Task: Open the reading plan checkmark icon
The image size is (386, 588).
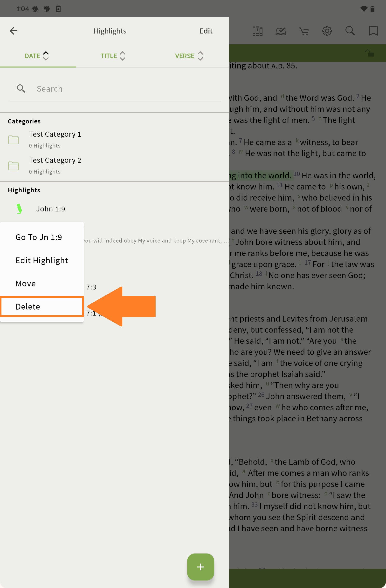Action: pyautogui.click(x=281, y=31)
